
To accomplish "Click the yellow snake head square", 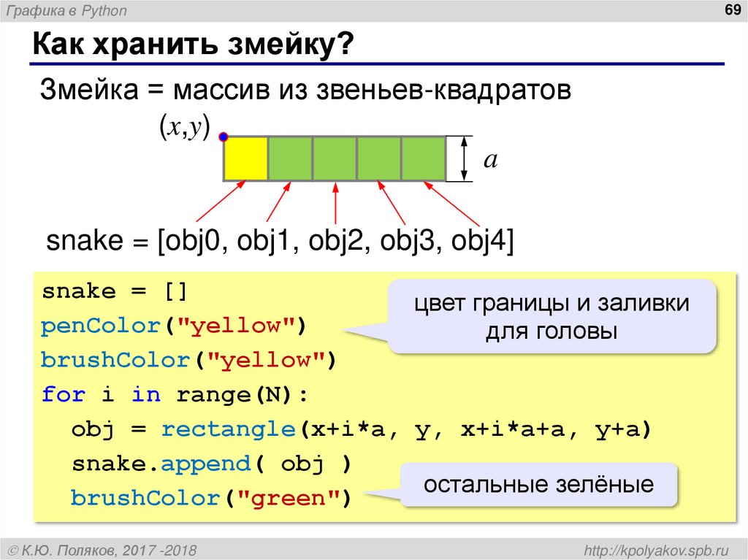I will pyautogui.click(x=246, y=156).
